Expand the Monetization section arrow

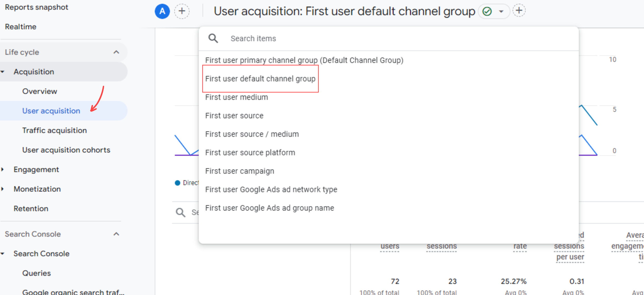coord(3,189)
